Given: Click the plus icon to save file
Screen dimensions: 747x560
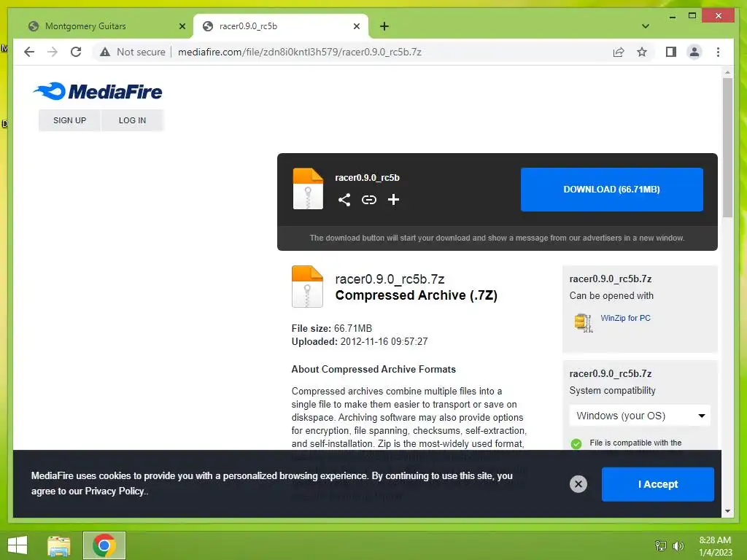Looking at the screenshot, I should click(x=393, y=200).
